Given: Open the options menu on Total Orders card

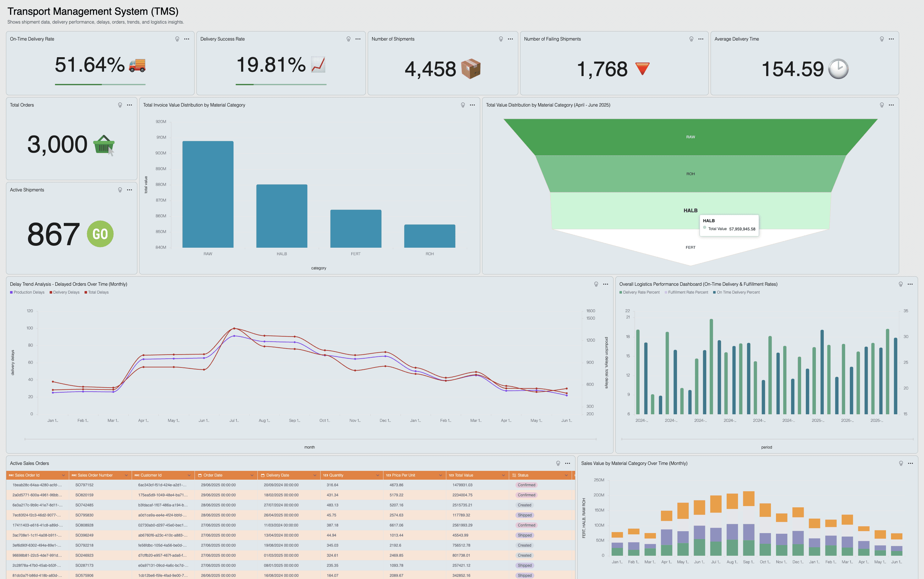Looking at the screenshot, I should pos(129,105).
